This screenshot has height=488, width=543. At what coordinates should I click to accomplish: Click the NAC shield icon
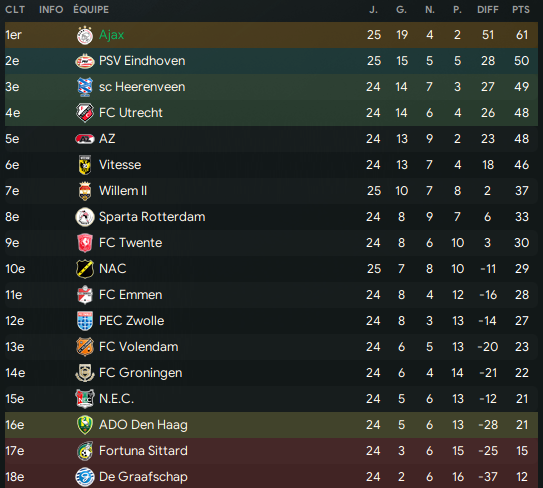(x=85, y=269)
